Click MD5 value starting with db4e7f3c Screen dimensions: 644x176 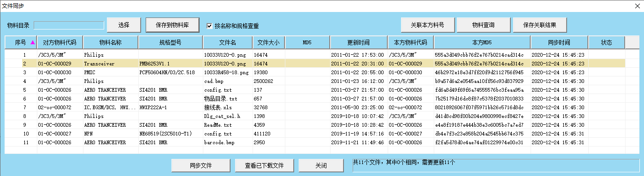(x=479, y=134)
